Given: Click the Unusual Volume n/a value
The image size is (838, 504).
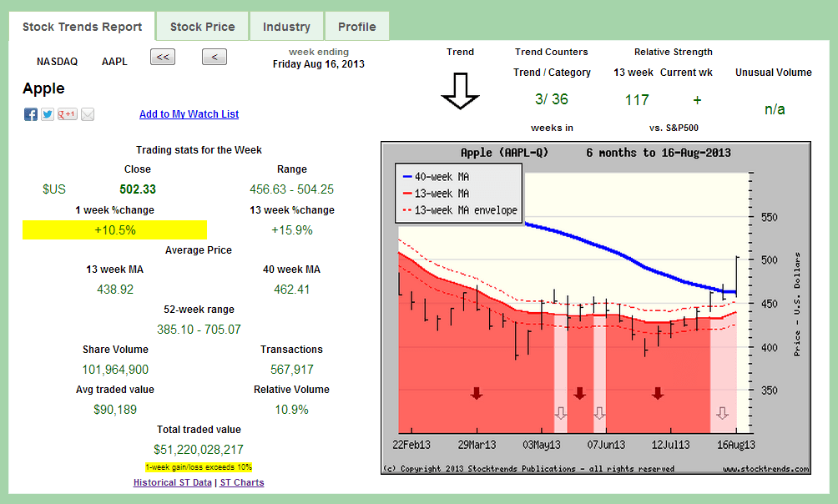Looking at the screenshot, I should point(775,109).
